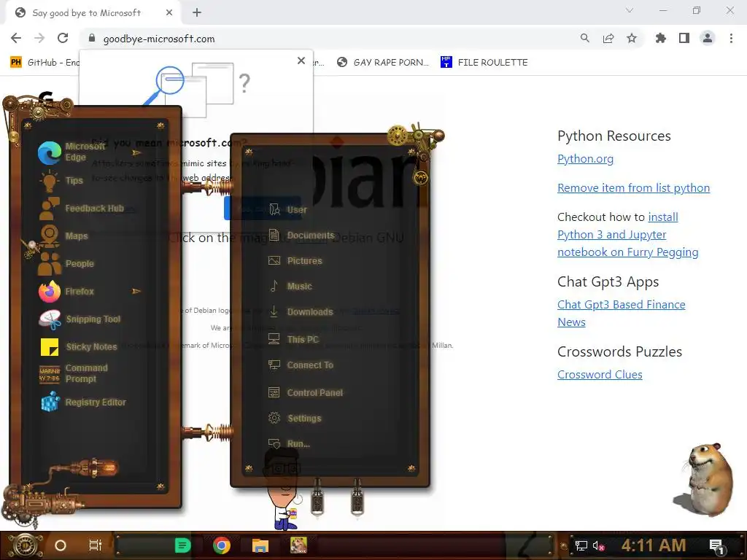The width and height of the screenshot is (747, 560).
Task: Open notification center on taskbar
Action: pyautogui.click(x=717, y=546)
